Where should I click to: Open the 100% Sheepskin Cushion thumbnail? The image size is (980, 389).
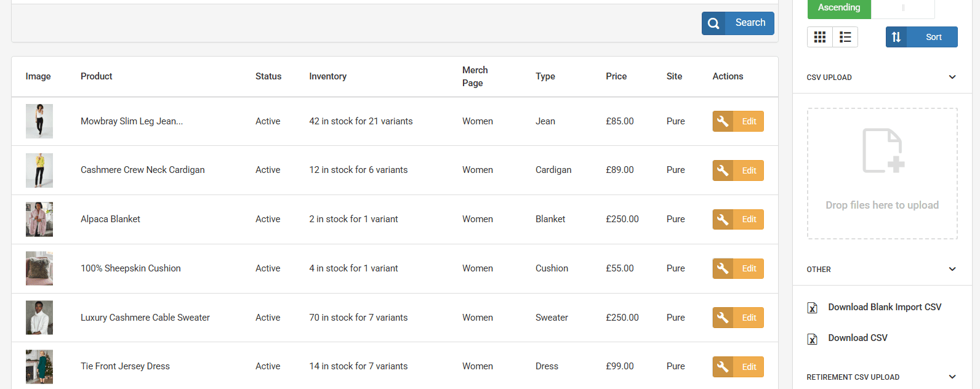(39, 268)
